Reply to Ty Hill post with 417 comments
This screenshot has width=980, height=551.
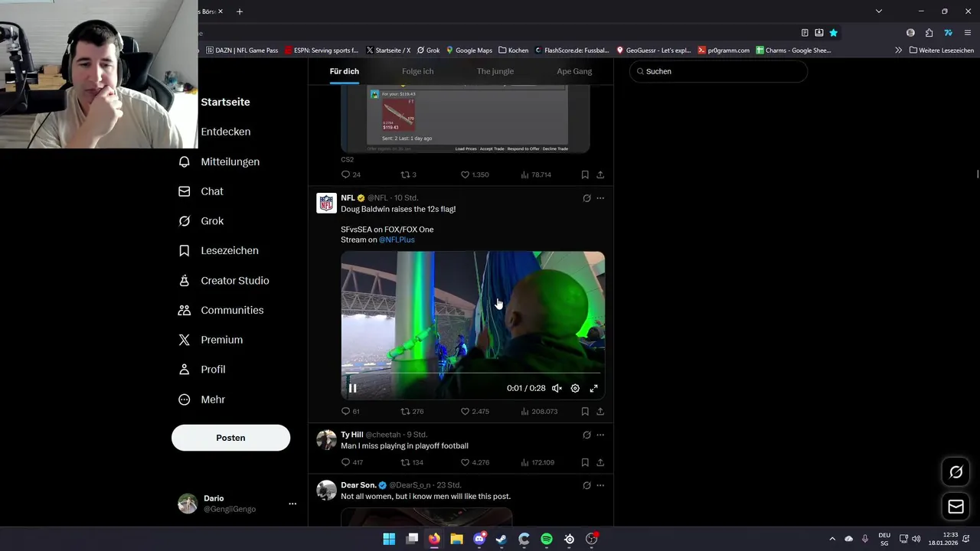352,462
